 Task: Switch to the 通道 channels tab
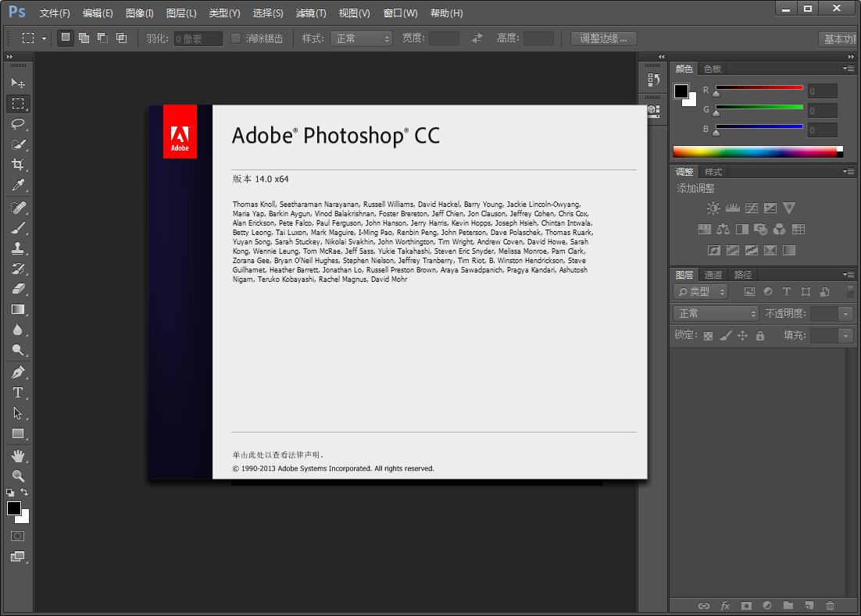pos(713,275)
